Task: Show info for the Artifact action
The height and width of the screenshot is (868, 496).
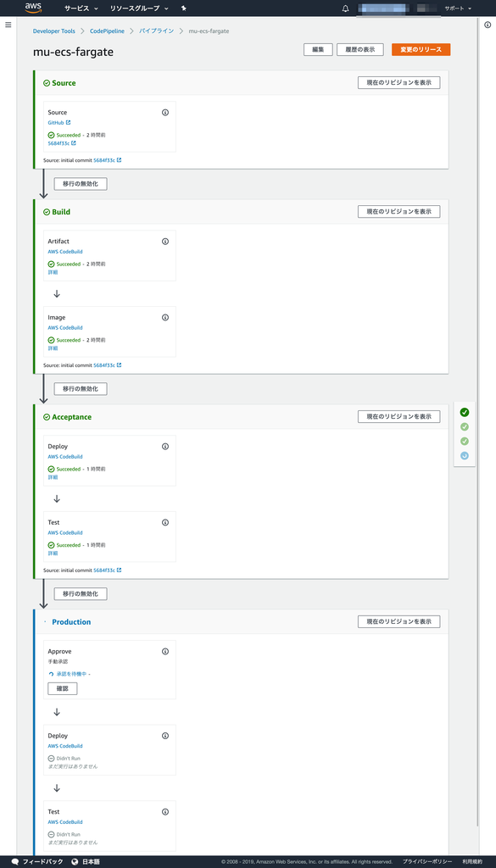Action: [x=165, y=242]
